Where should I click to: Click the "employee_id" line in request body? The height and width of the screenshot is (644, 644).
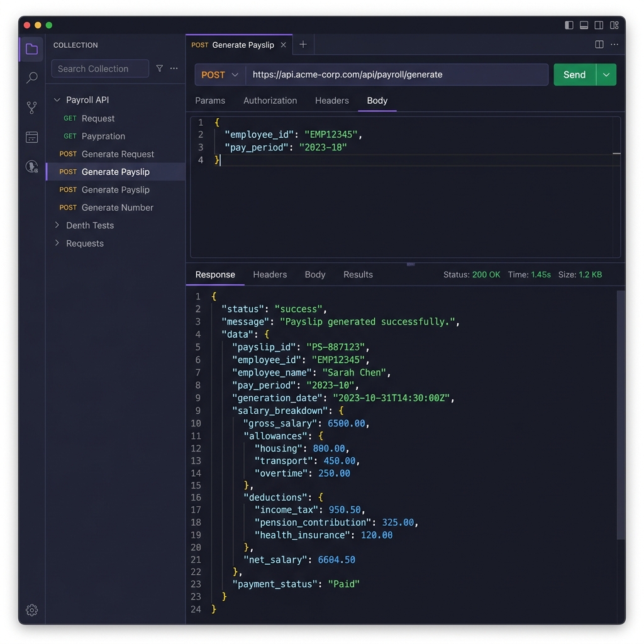click(x=293, y=135)
